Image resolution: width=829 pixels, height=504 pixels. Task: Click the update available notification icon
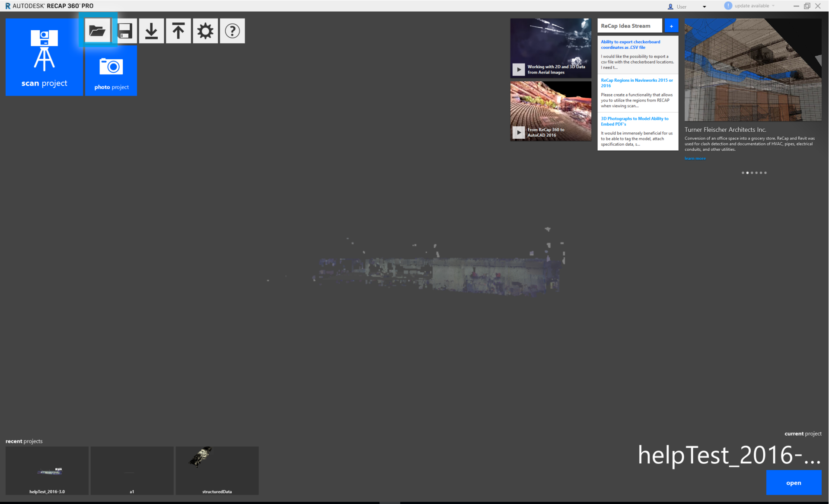[x=728, y=6]
